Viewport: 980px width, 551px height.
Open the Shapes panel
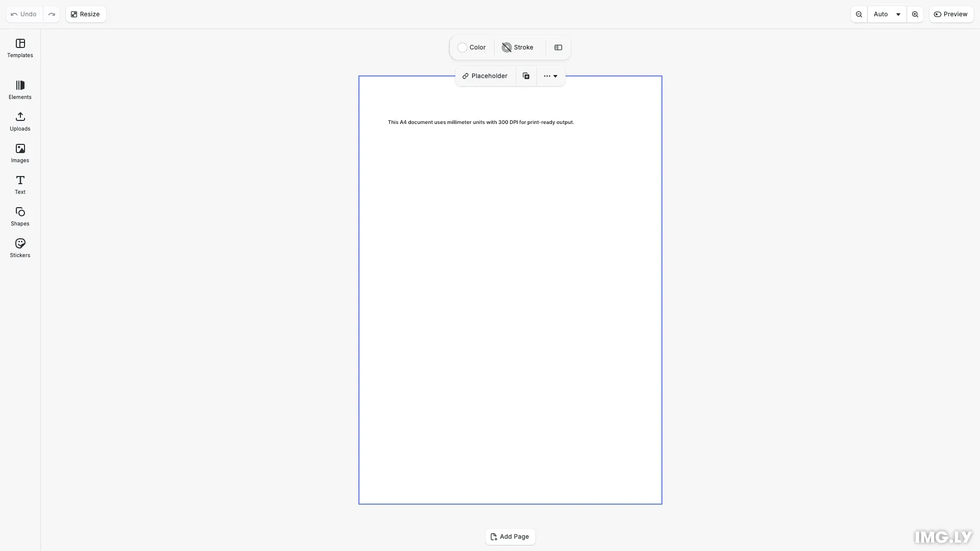pyautogui.click(x=19, y=216)
